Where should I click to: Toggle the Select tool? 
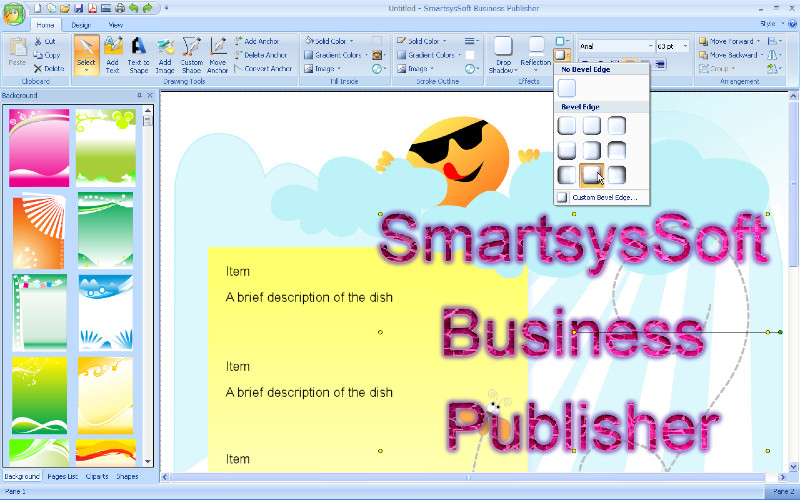[x=86, y=55]
